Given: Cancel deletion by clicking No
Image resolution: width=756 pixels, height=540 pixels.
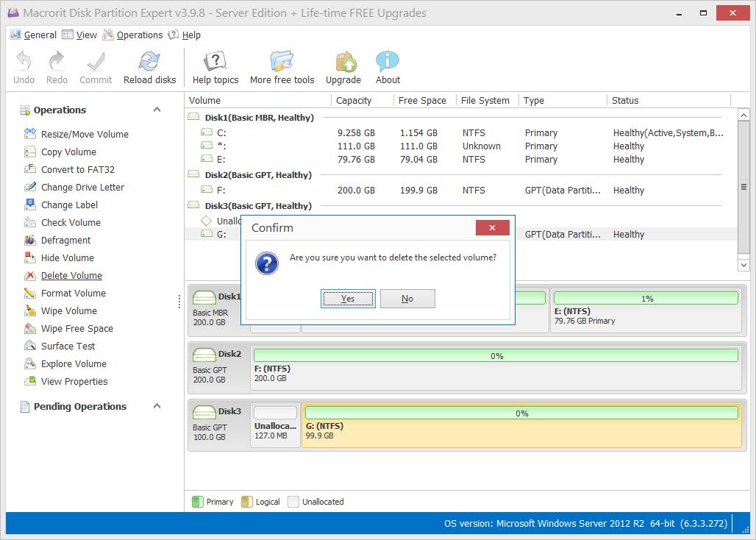Looking at the screenshot, I should (407, 299).
